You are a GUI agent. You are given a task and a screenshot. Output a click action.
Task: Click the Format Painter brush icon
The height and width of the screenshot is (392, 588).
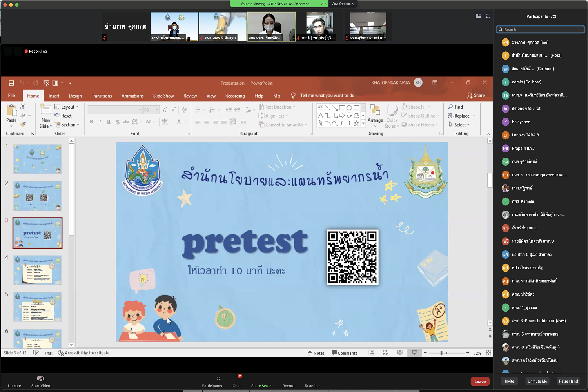coord(23,124)
